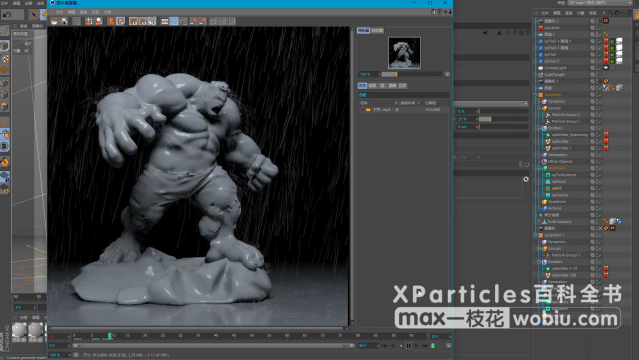Click the navigator render preview thumbnail
This screenshot has height=360, width=639.
[x=404, y=53]
